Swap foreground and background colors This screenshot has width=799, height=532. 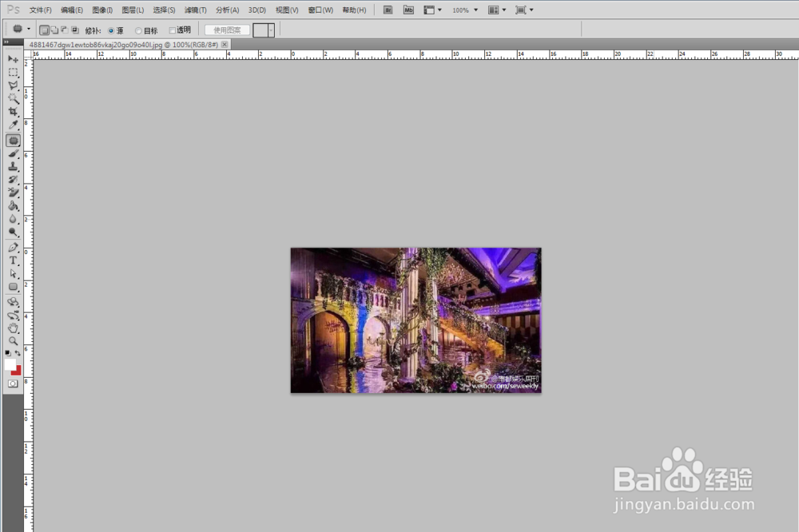[x=18, y=352]
